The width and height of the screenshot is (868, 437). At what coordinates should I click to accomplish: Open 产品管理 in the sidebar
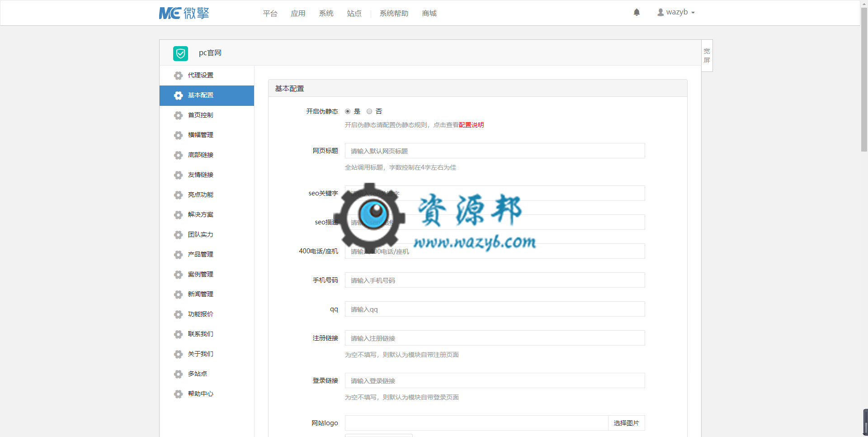(207, 255)
